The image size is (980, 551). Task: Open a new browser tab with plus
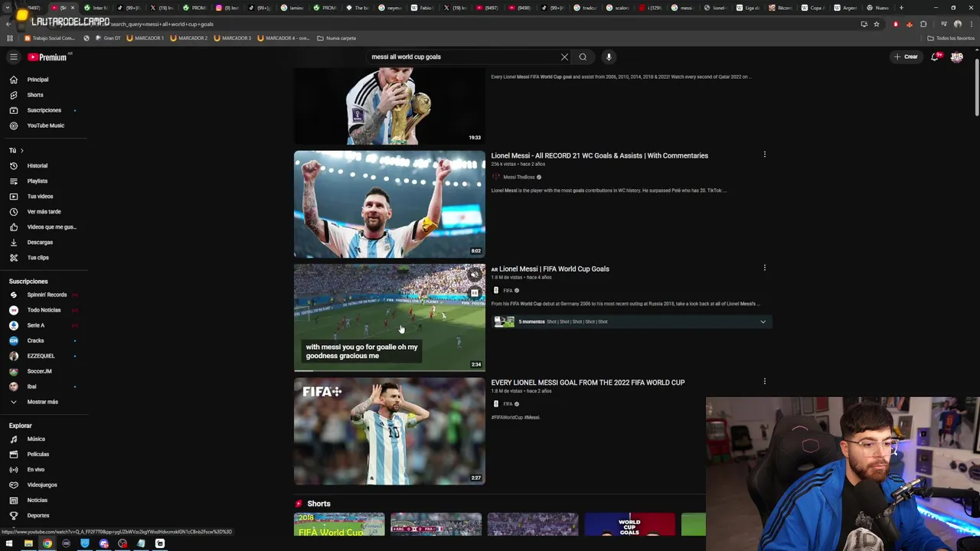point(900,8)
